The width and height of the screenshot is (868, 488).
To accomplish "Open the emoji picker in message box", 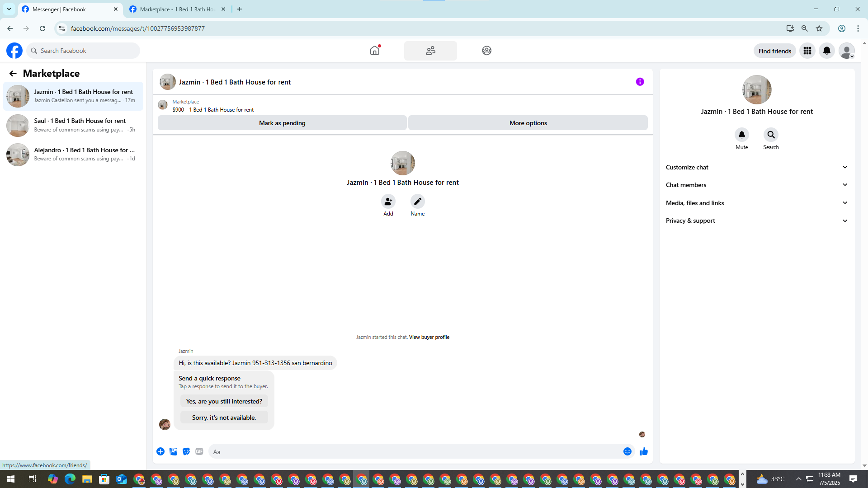I will [x=627, y=451].
